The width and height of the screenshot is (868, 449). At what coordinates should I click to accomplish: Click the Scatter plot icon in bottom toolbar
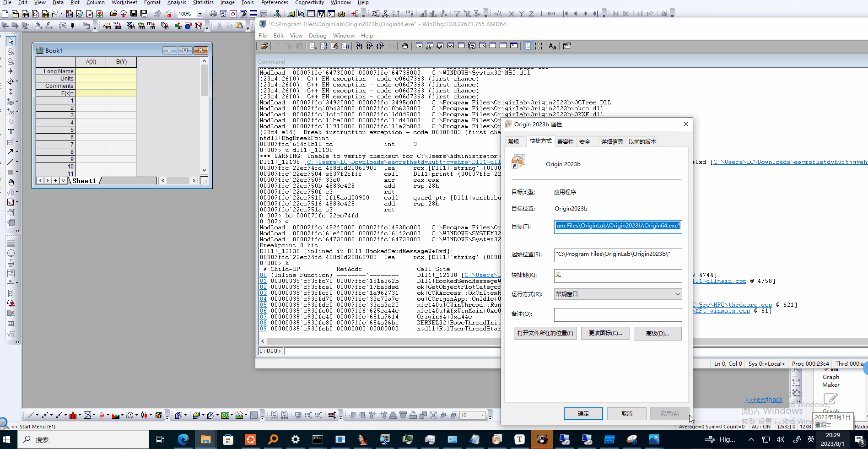(45, 415)
